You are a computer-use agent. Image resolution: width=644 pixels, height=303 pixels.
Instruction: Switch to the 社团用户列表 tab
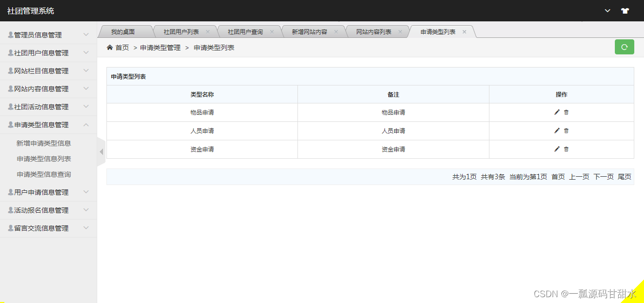[x=181, y=32]
